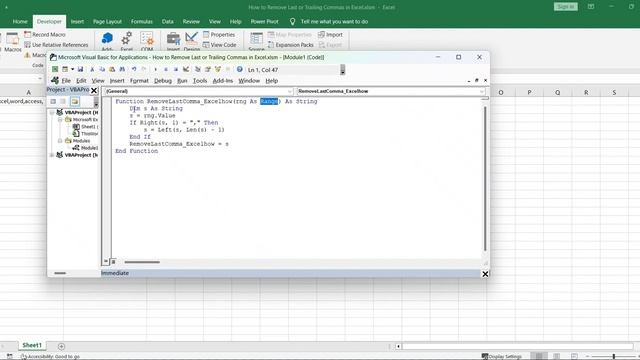Collapse the Modules folder node

60,141
